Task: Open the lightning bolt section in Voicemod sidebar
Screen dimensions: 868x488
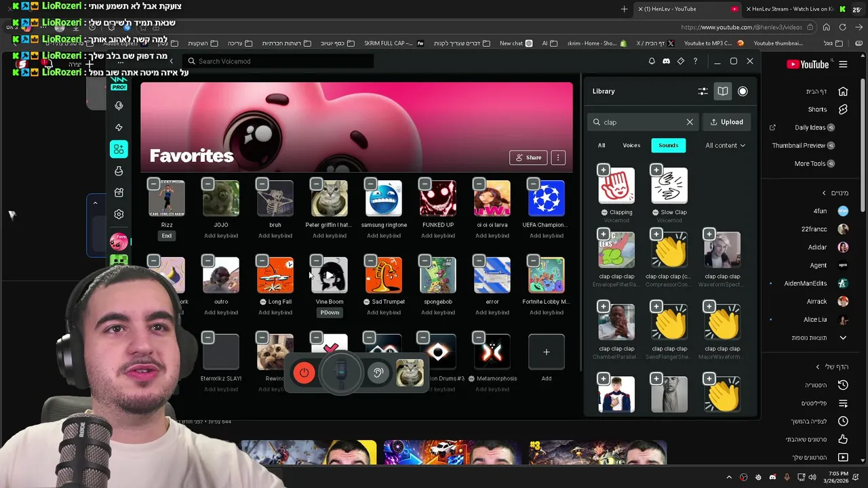Action: point(119,127)
